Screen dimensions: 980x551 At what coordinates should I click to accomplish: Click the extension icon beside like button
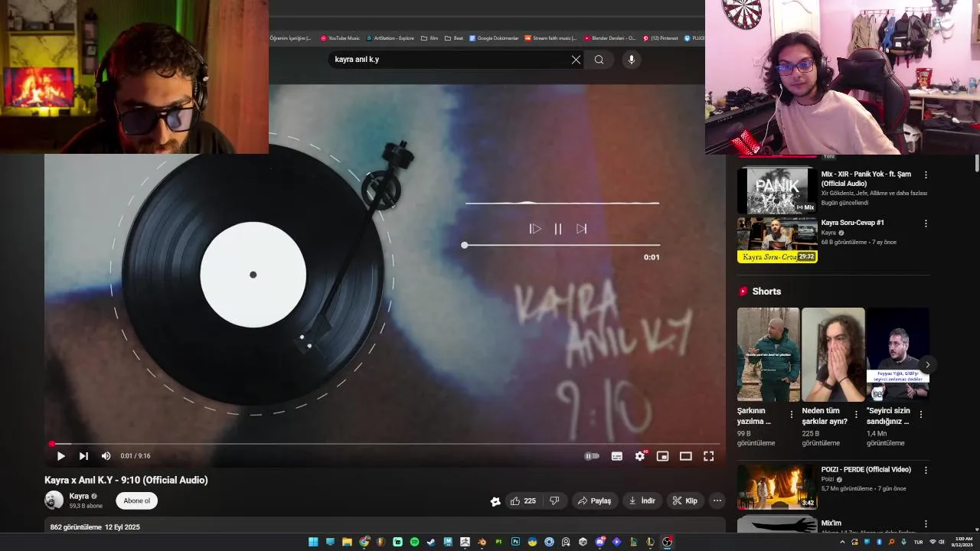[495, 501]
